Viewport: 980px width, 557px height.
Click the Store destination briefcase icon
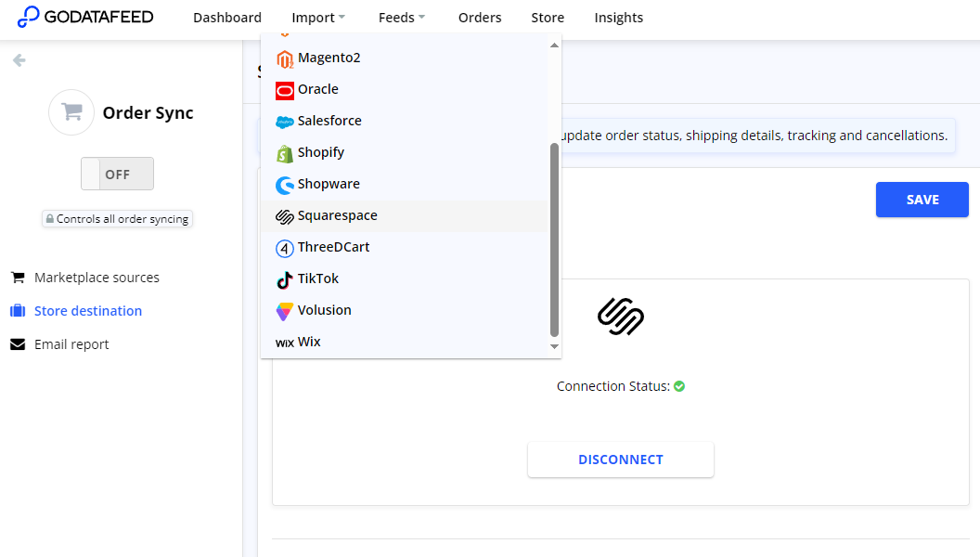tap(18, 311)
